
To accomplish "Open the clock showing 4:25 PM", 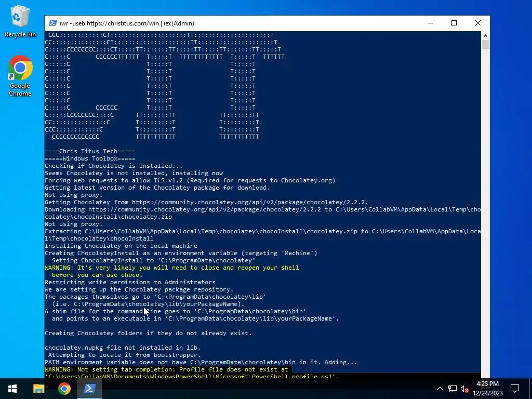I will pos(488,389).
